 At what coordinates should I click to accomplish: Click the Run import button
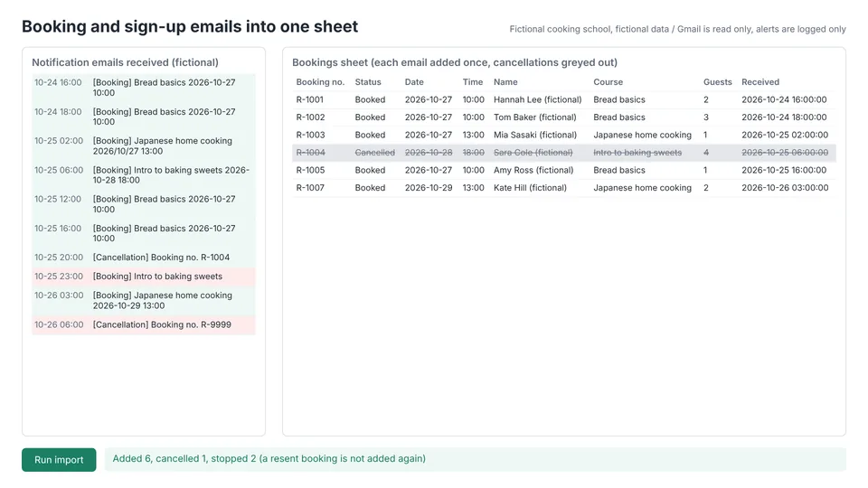(x=59, y=460)
